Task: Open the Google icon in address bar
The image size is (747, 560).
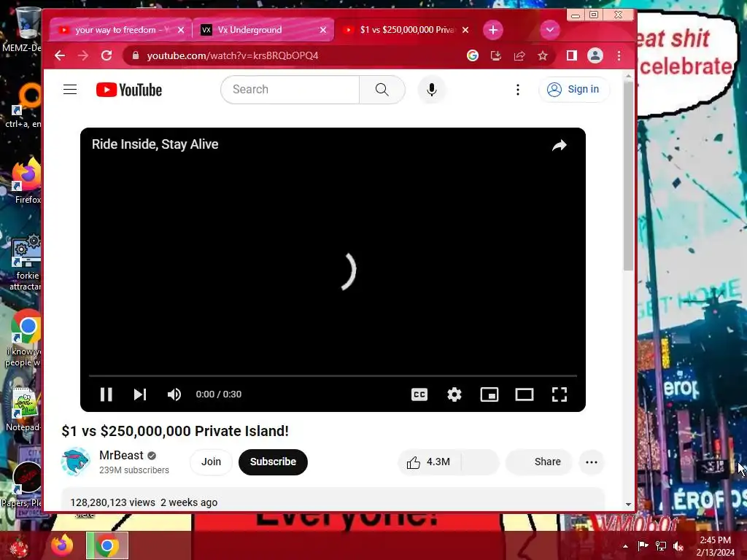Action: pyautogui.click(x=473, y=55)
